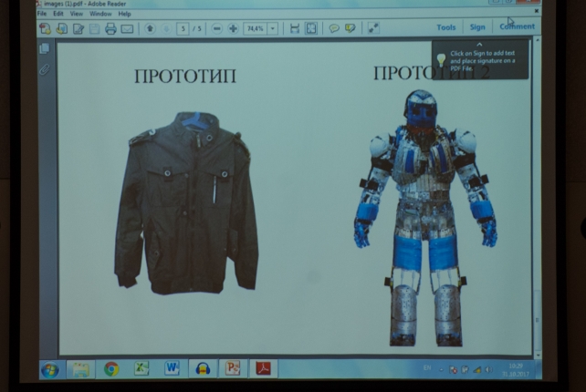The height and width of the screenshot is (392, 586).
Task: Open File Explorer from the taskbar
Action: coord(80,369)
